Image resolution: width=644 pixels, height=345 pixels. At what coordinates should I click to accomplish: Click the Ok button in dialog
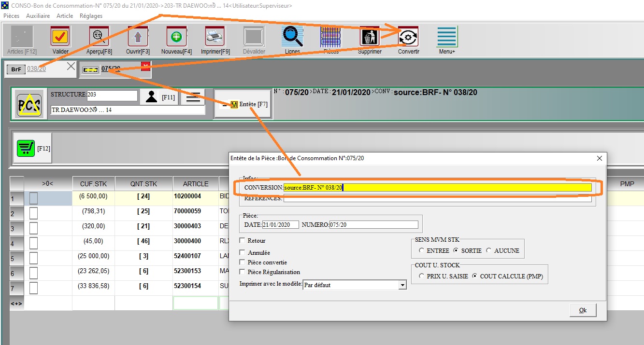(x=583, y=310)
